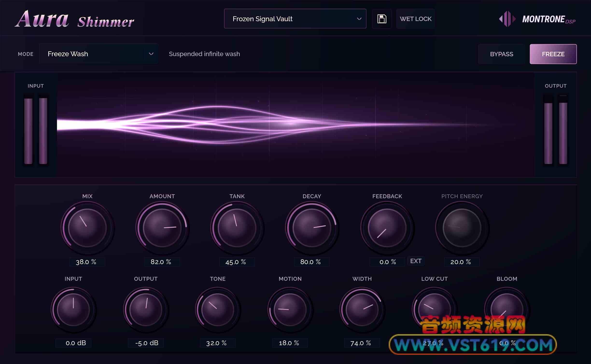Click the Montrone DSP logo icon
Viewport: 591px width, 364px height.
[507, 19]
